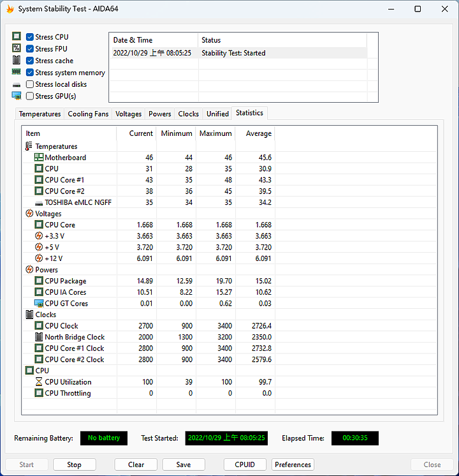Toggle the Stress cache checkbox
The height and width of the screenshot is (476, 459).
click(30, 61)
